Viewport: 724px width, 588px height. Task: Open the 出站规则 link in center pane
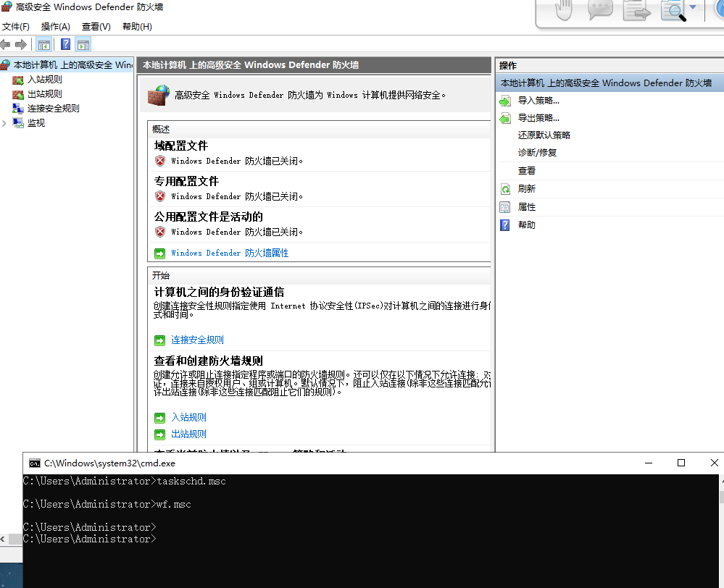tap(188, 434)
